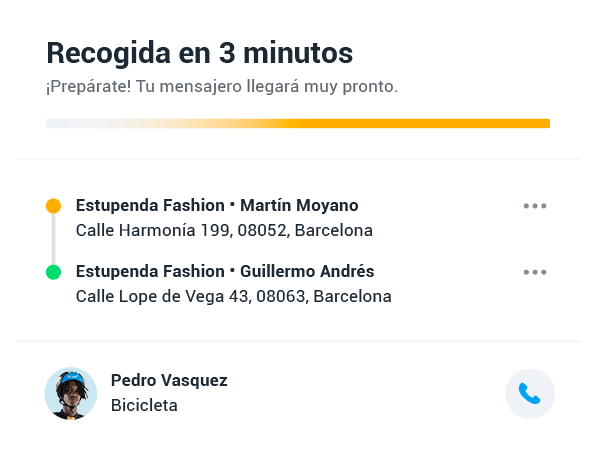Screen dimensions: 597x454
Task: Click the green dropoff stop marker
Action: [53, 272]
